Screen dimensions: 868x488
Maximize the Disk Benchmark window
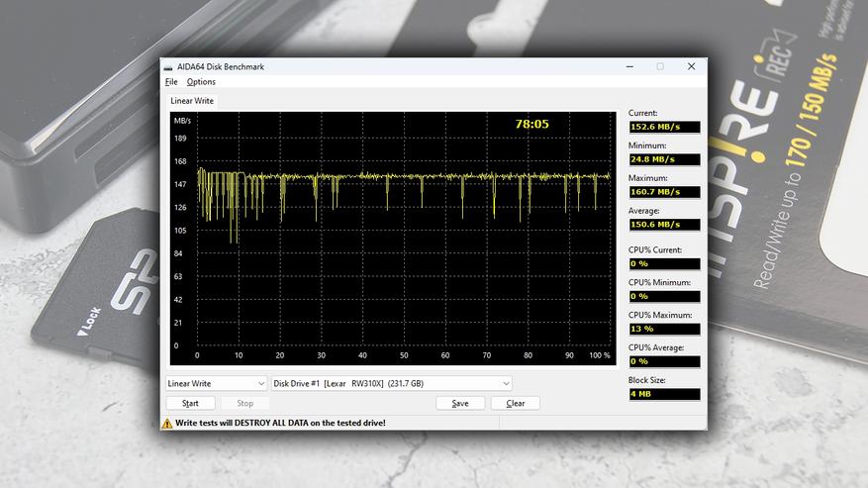coord(661,66)
